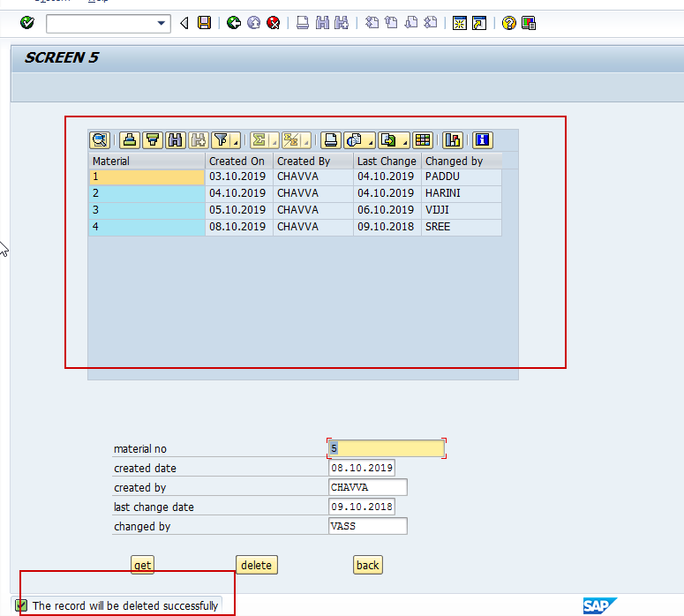
Task: Click the SREE cell in Changed by
Action: (x=462, y=227)
